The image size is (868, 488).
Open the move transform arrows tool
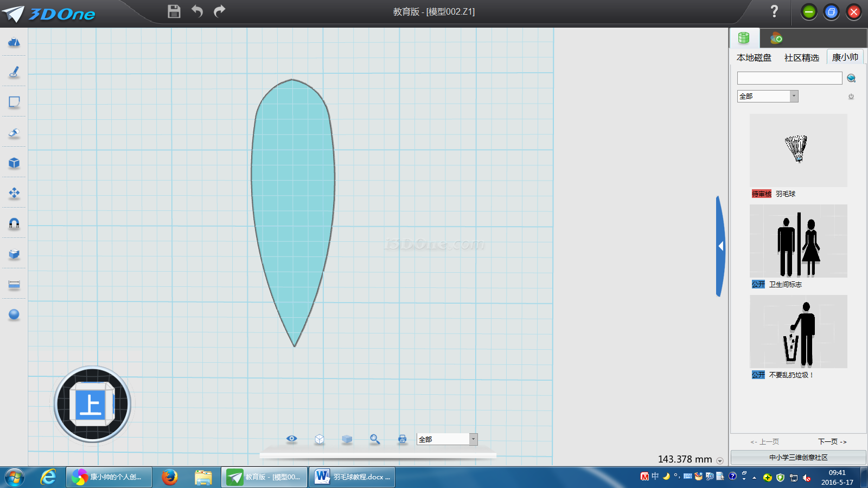coord(14,193)
